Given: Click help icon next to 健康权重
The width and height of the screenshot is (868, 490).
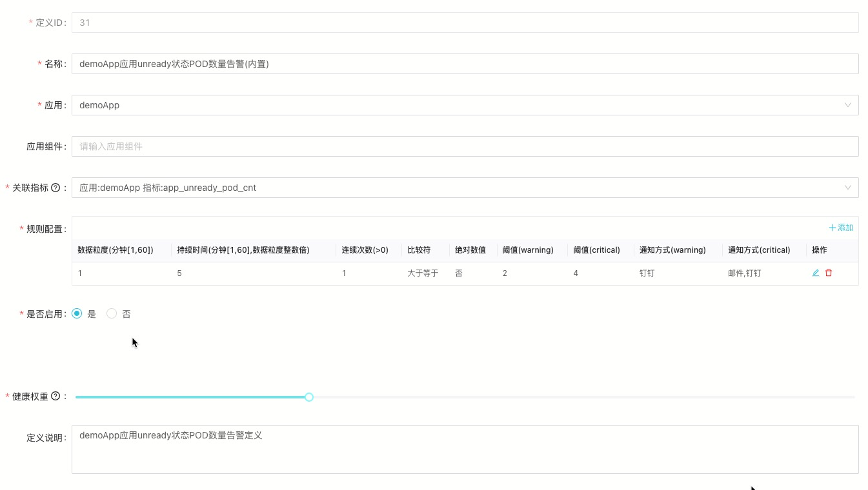Looking at the screenshot, I should pyautogui.click(x=56, y=397).
